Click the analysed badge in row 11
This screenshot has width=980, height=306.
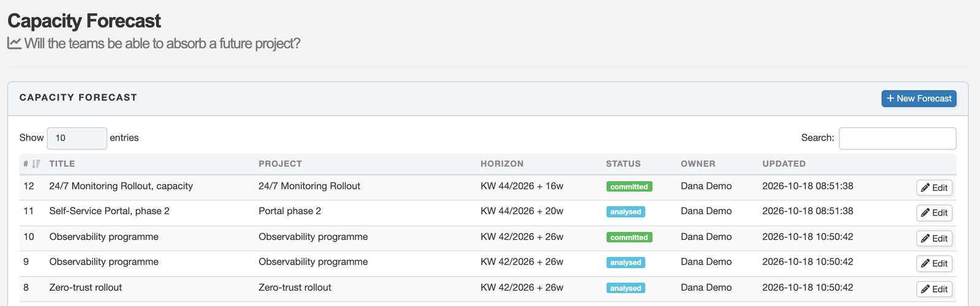(x=625, y=212)
